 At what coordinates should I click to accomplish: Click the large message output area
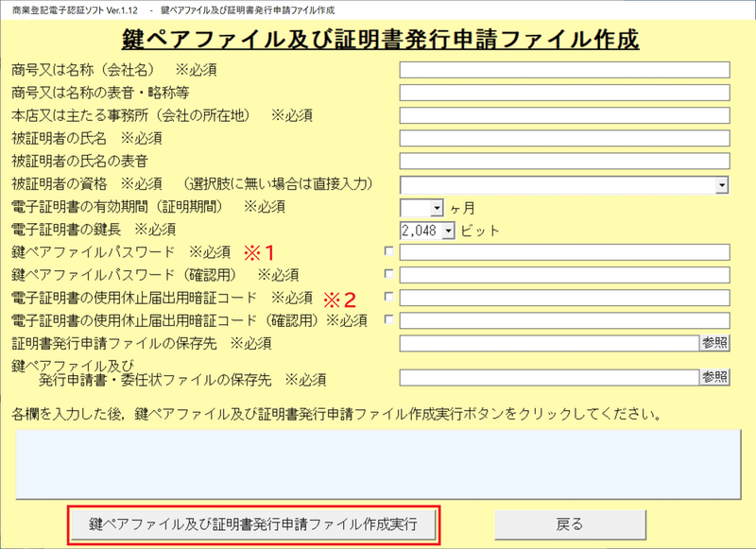coord(378,463)
